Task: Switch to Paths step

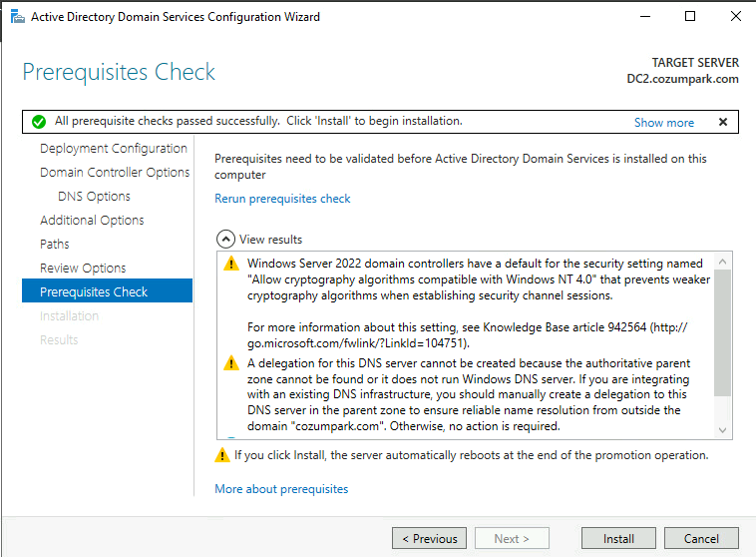Action: point(55,245)
